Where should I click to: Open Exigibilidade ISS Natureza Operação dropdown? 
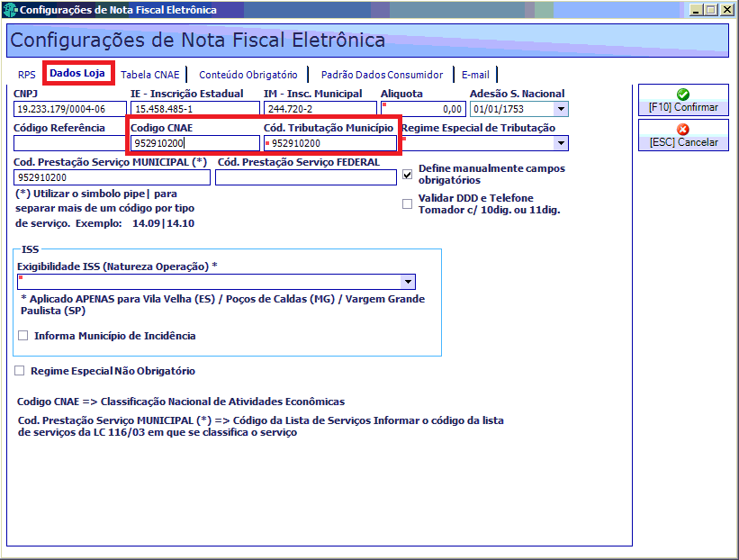tap(408, 282)
